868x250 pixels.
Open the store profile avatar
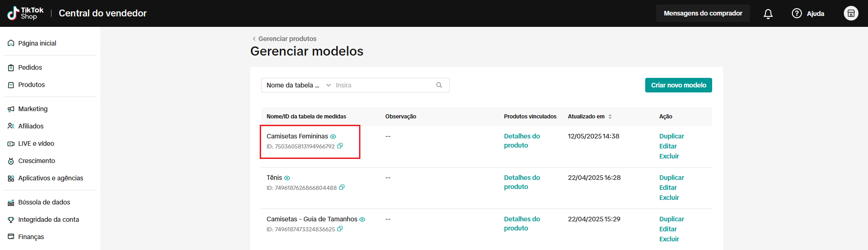click(851, 13)
